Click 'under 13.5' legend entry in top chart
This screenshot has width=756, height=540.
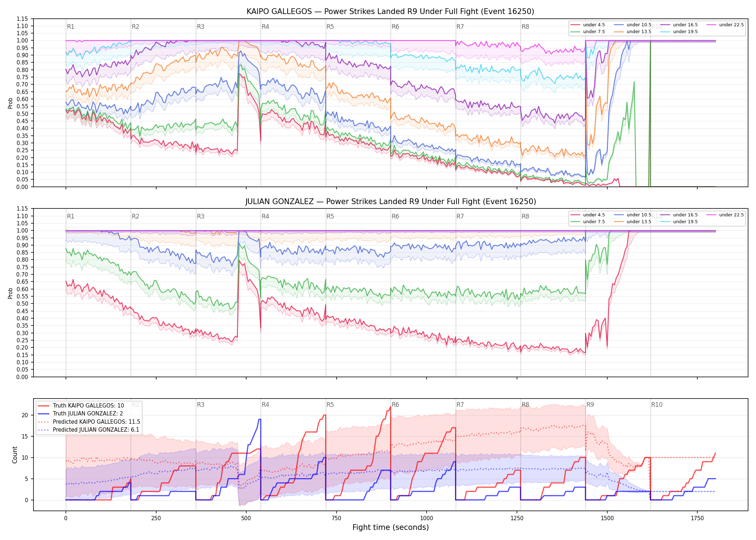pyautogui.click(x=633, y=32)
